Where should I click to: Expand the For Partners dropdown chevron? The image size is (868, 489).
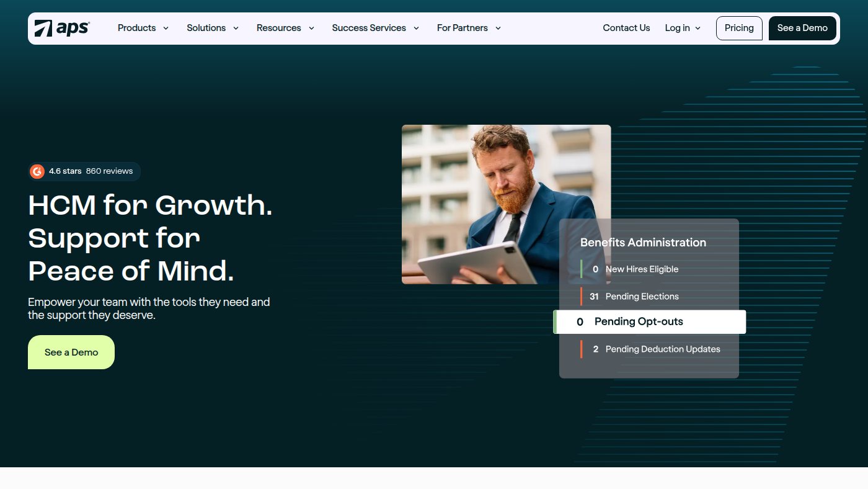click(498, 28)
